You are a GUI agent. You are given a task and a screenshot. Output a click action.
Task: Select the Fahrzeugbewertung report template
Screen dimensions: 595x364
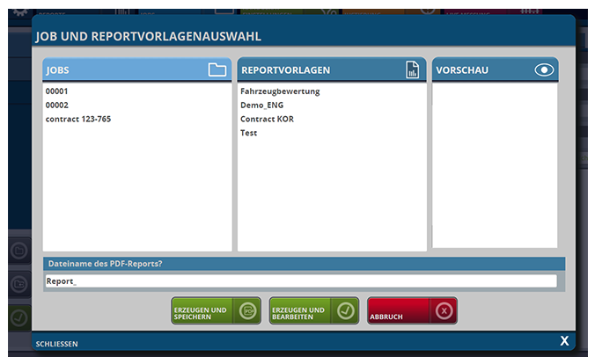point(280,91)
